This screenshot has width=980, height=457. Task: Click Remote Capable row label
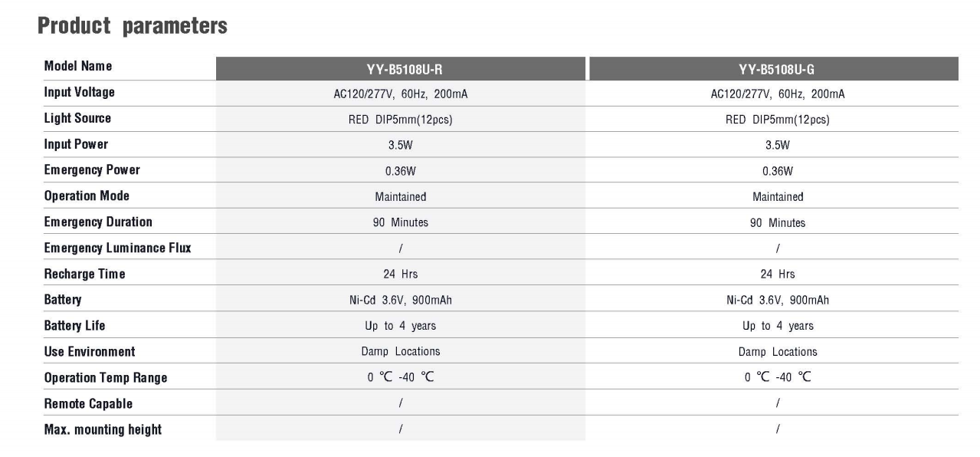(x=88, y=403)
